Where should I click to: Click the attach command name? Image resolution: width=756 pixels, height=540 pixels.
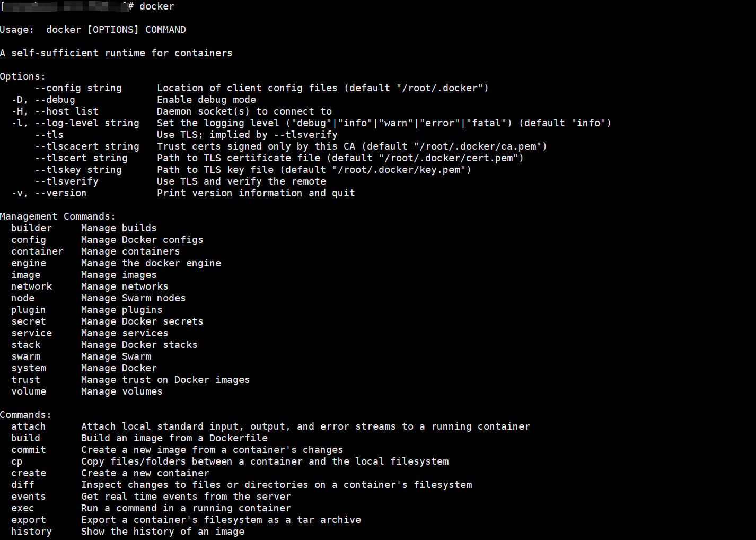(29, 426)
